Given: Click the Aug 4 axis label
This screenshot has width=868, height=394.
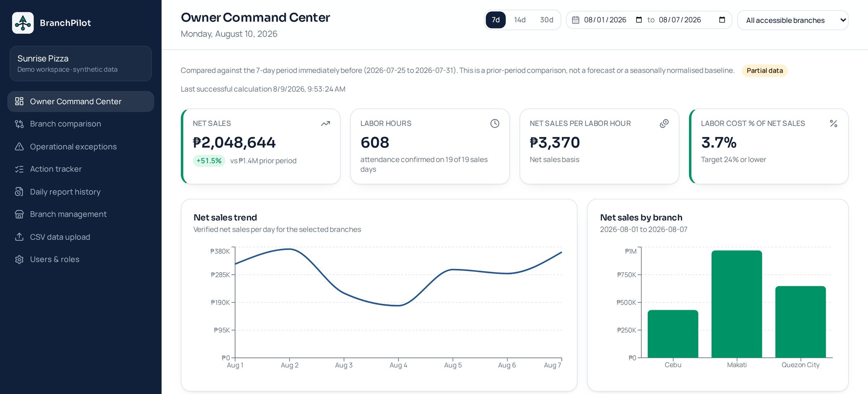Looking at the screenshot, I should (398, 365).
